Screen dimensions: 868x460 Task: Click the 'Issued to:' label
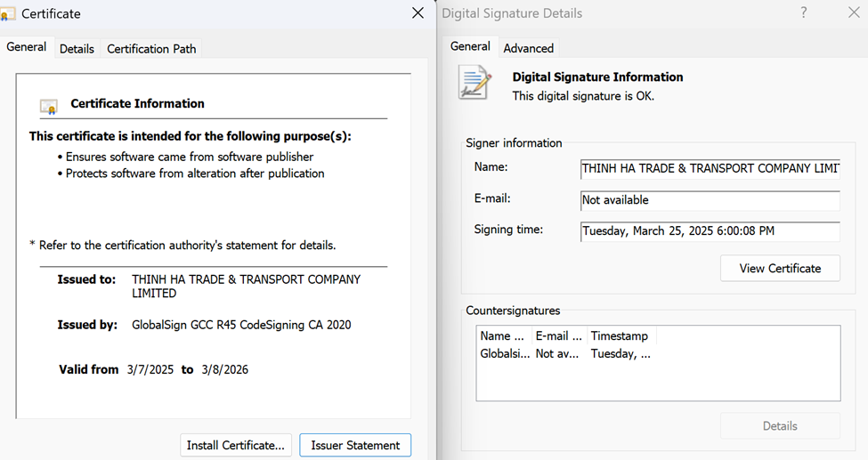[87, 279]
